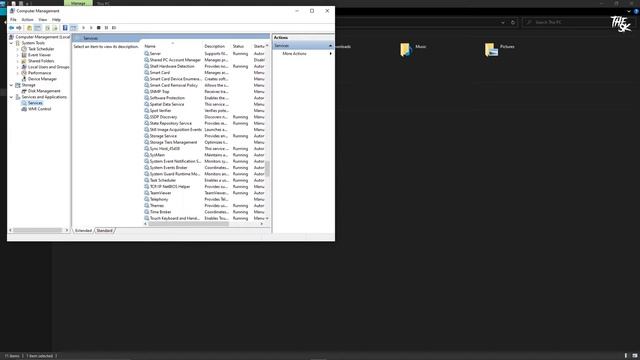
Task: Expand the Task Scheduler tree node
Action: point(18,49)
